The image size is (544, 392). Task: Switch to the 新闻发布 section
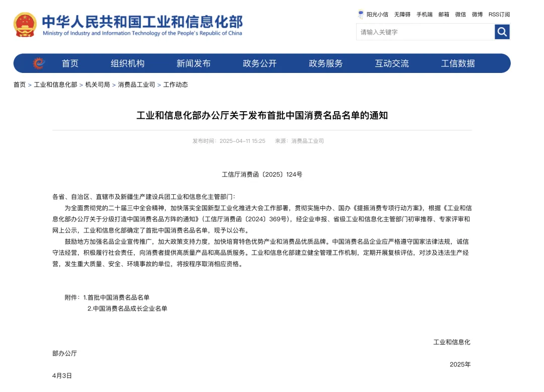tap(193, 63)
